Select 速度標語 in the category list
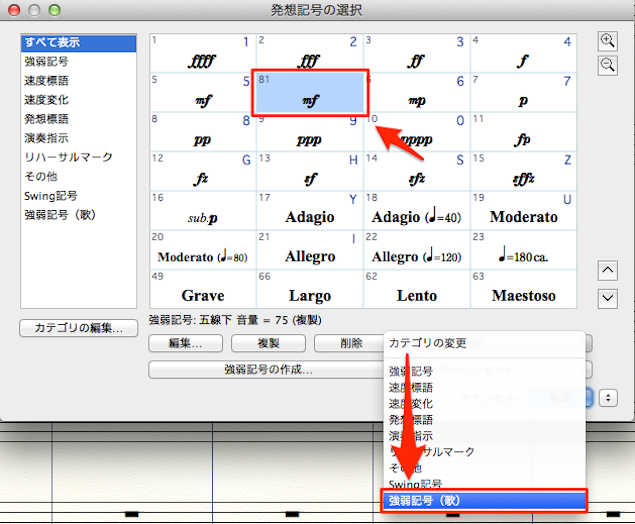 point(79,81)
